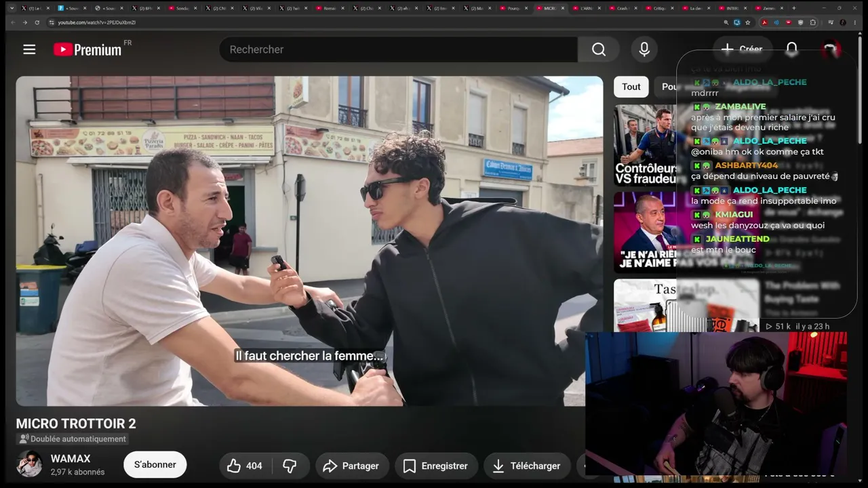This screenshot has width=868, height=488.
Task: Click the "51 k · il y a 23 h" video stats
Action: pyautogui.click(x=797, y=326)
